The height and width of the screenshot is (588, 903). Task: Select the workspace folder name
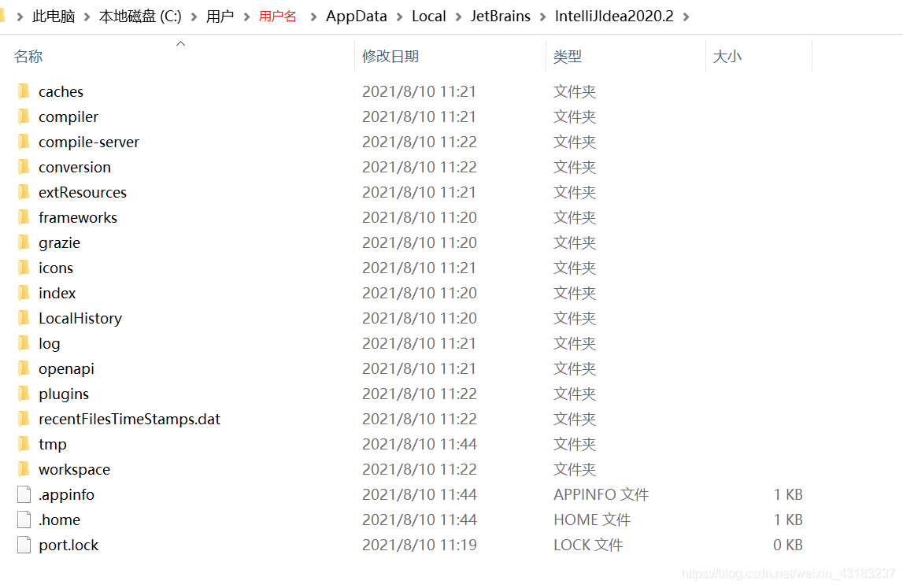click(x=74, y=470)
